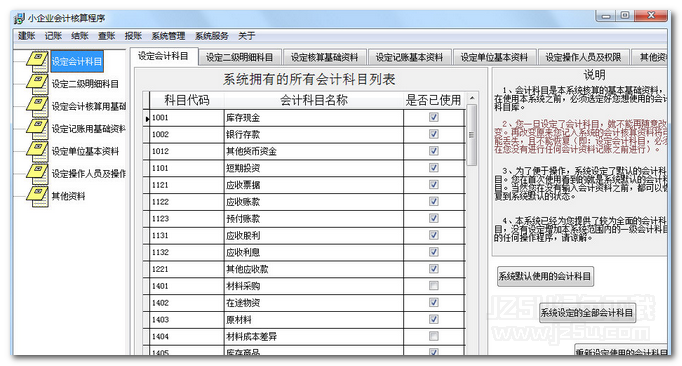
Task: Open the 记账 menu
Action: point(53,36)
